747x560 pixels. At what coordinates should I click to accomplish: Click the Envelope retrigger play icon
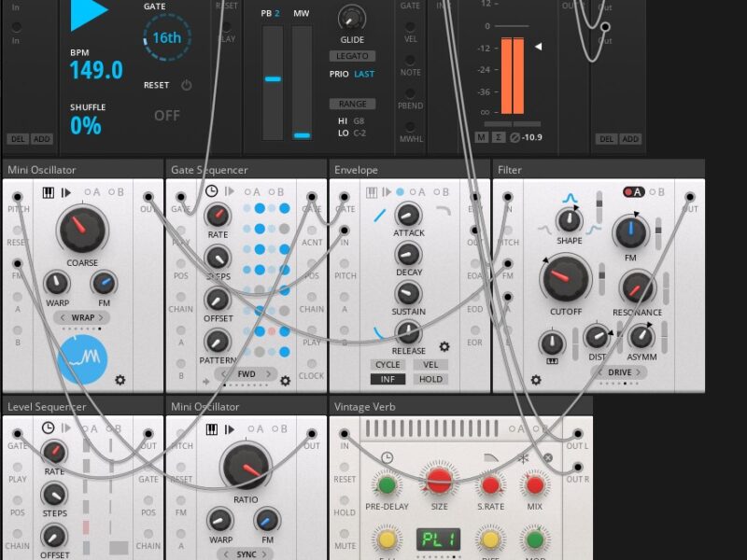[x=387, y=192]
